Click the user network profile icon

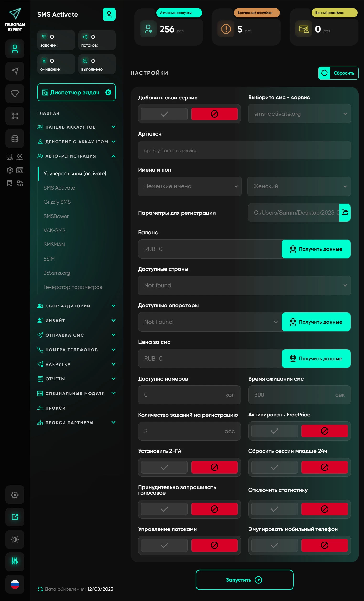(20, 157)
